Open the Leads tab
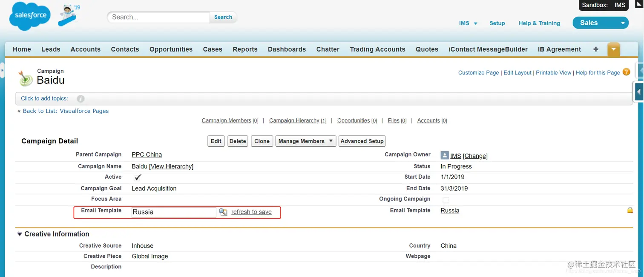 (x=51, y=49)
